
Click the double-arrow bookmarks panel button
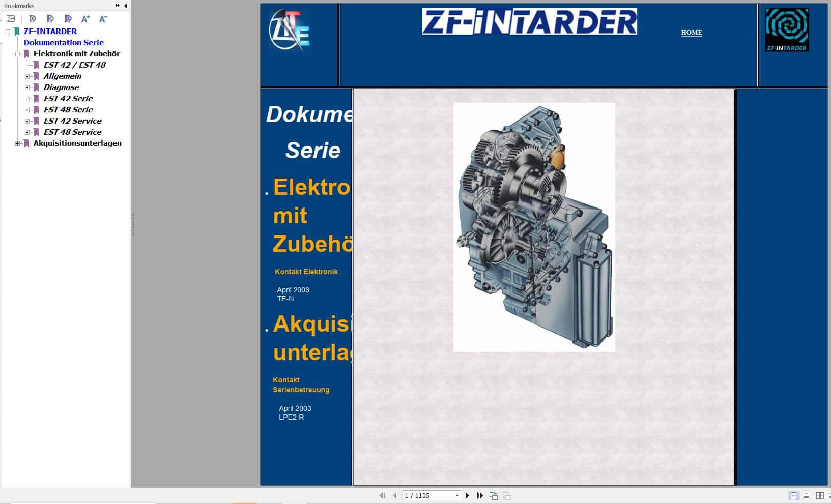[x=118, y=6]
